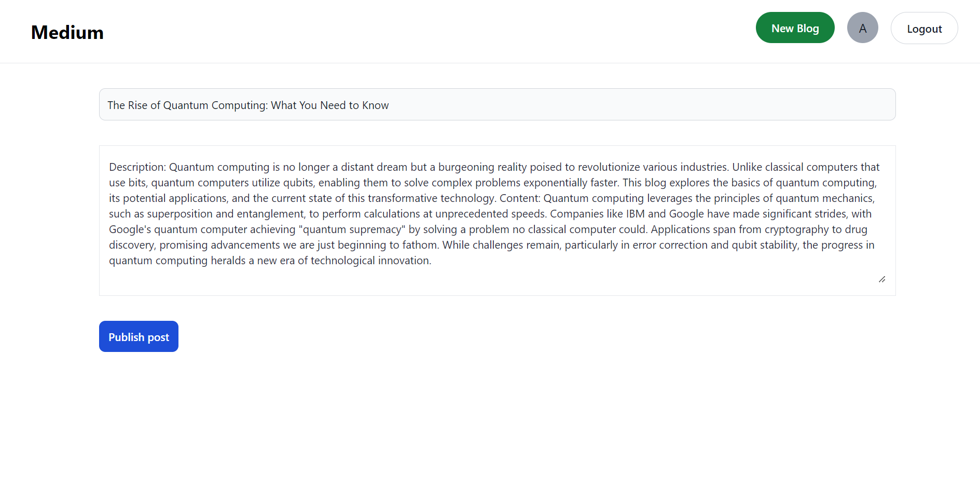Click the Medium wordmark in the header
Viewport: 980px width, 489px height.
(x=67, y=32)
